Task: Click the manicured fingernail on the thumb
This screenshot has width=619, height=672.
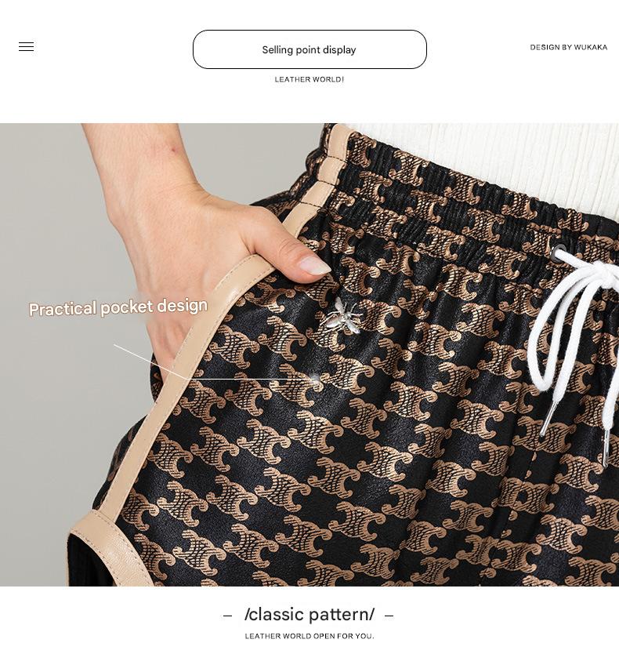Action: tap(315, 265)
